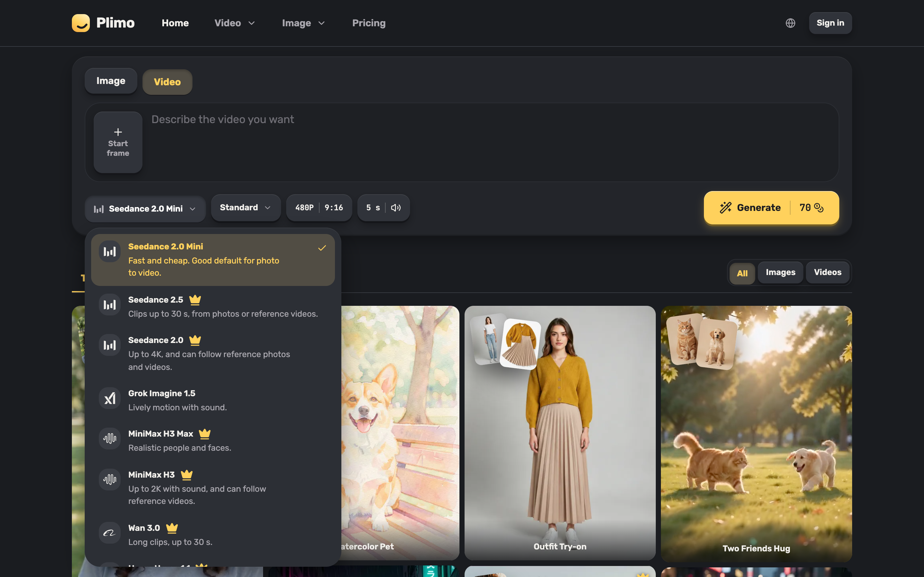924x577 pixels.
Task: Click the Sign in button
Action: tap(830, 23)
